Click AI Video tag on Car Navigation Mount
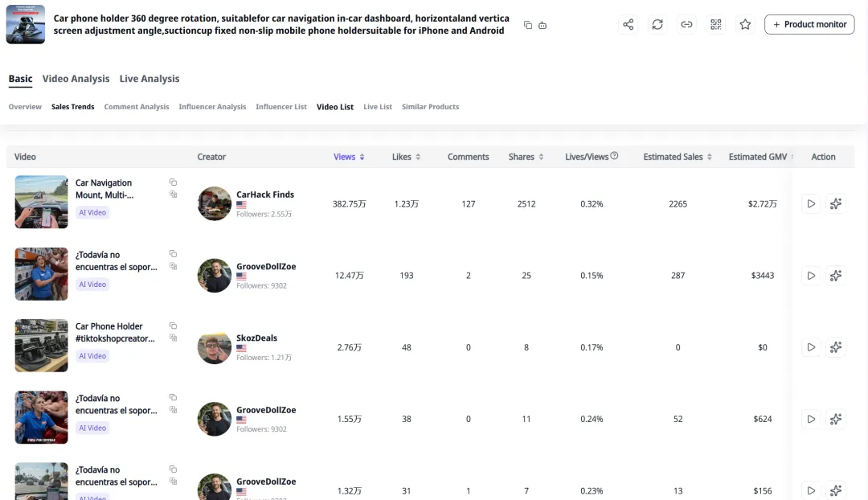Viewport: 868px width, 500px height. 92,213
